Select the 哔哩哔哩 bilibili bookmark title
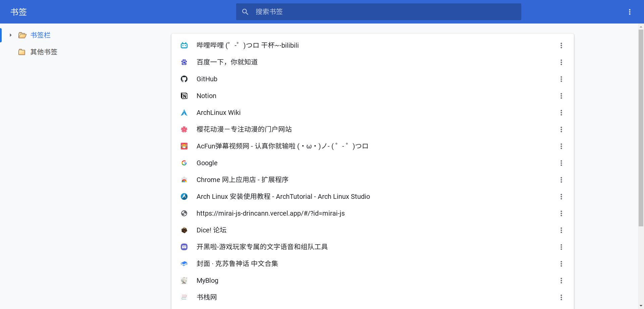The image size is (644, 309). click(248, 45)
